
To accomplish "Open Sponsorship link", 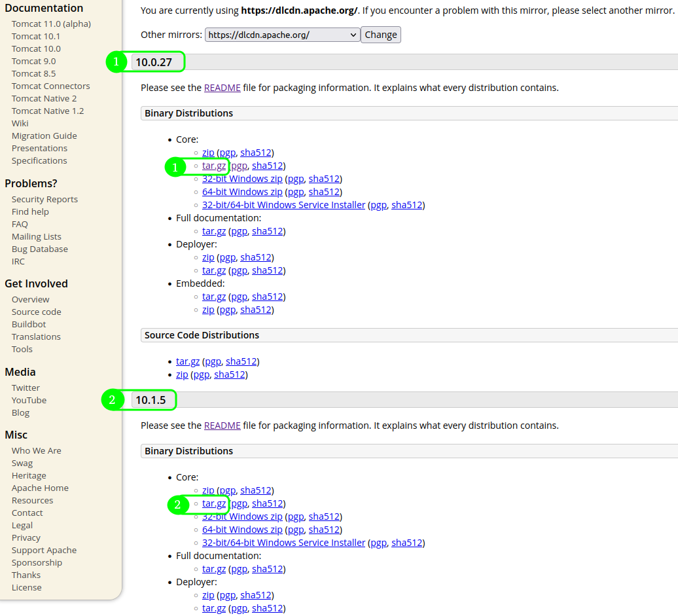I will [x=37, y=563].
